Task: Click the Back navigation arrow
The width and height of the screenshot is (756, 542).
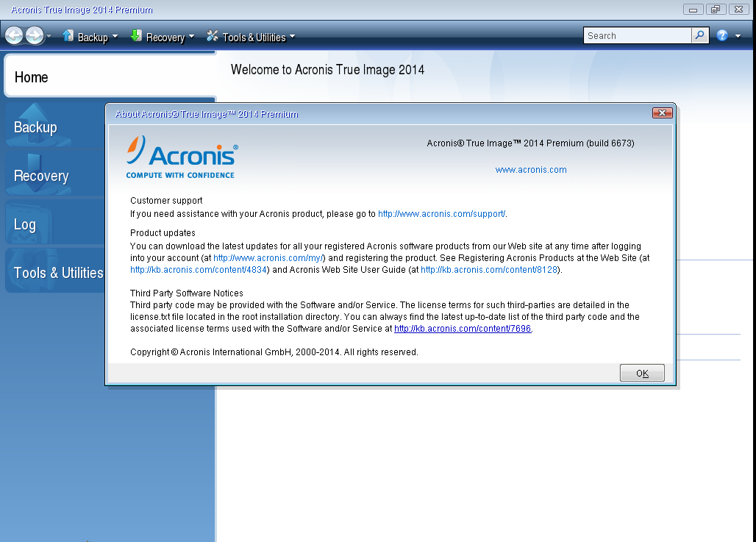Action: (14, 35)
